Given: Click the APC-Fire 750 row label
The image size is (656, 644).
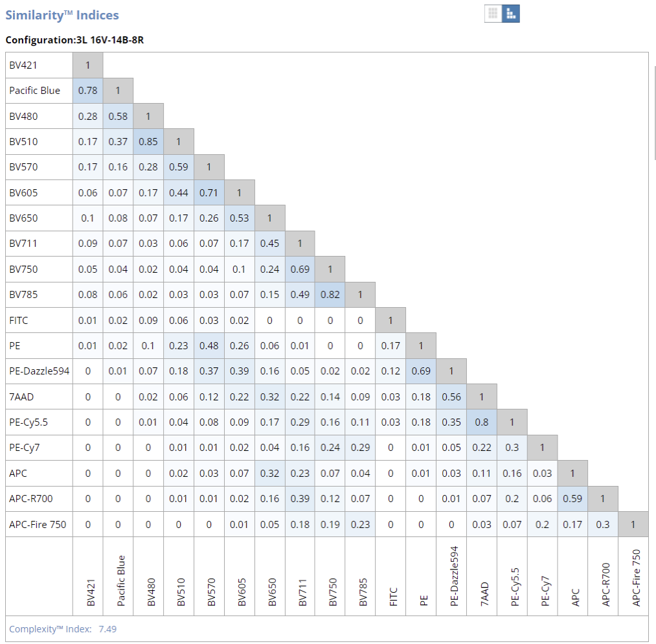Looking at the screenshot, I should [38, 524].
